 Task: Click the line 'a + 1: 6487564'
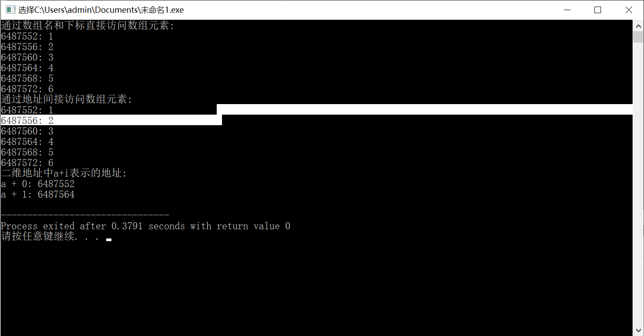[x=38, y=194]
